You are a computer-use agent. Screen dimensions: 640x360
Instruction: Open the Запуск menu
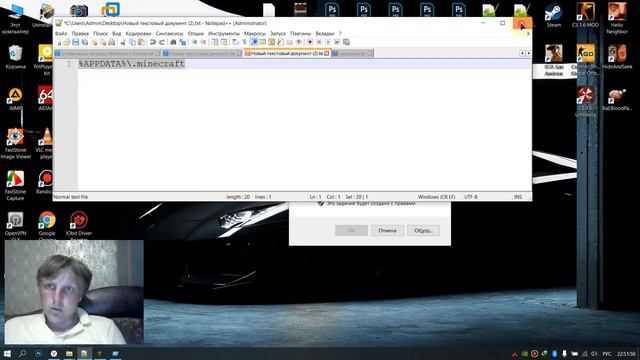point(278,33)
